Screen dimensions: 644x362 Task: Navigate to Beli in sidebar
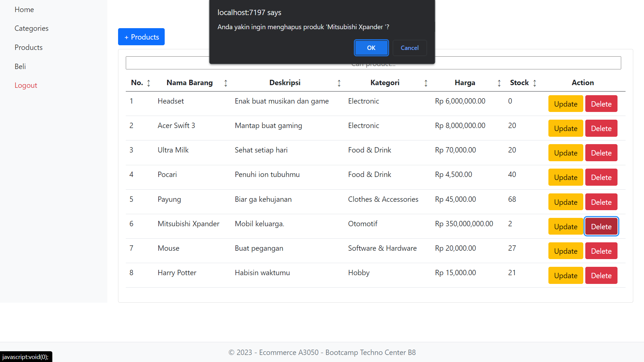pyautogui.click(x=20, y=66)
